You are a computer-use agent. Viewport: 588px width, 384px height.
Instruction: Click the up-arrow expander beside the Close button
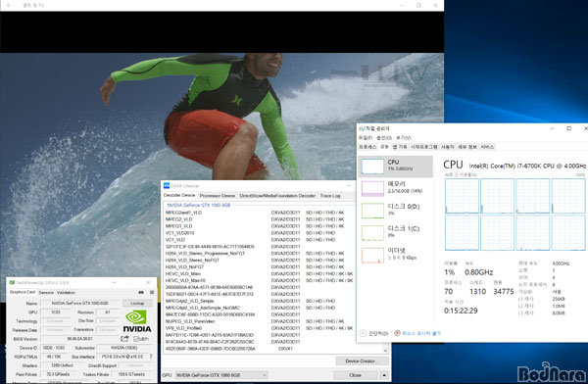click(384, 375)
